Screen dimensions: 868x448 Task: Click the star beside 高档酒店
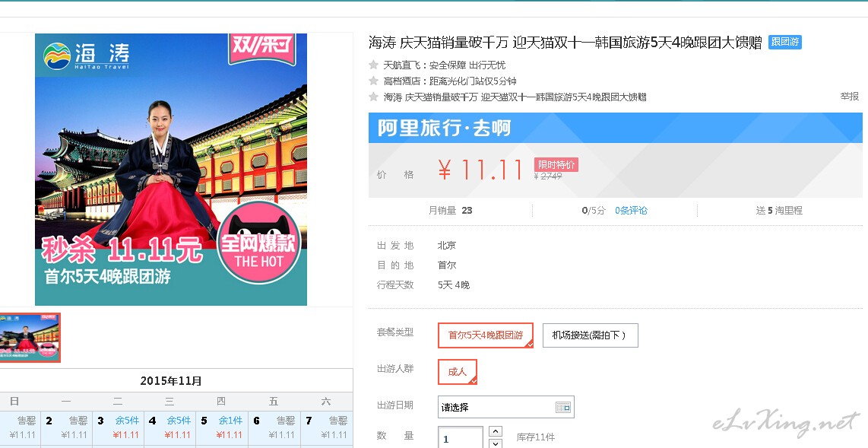pos(374,81)
